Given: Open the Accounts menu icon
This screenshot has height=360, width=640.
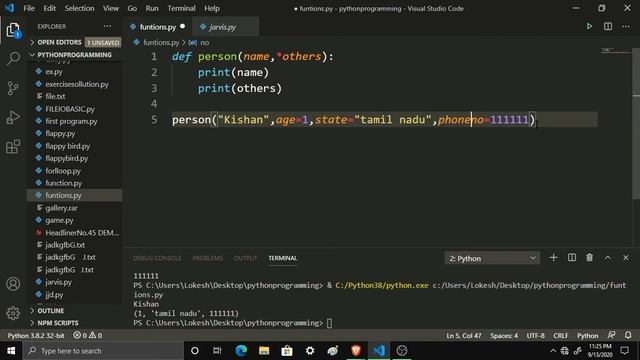Looking at the screenshot, I should (x=13, y=284).
